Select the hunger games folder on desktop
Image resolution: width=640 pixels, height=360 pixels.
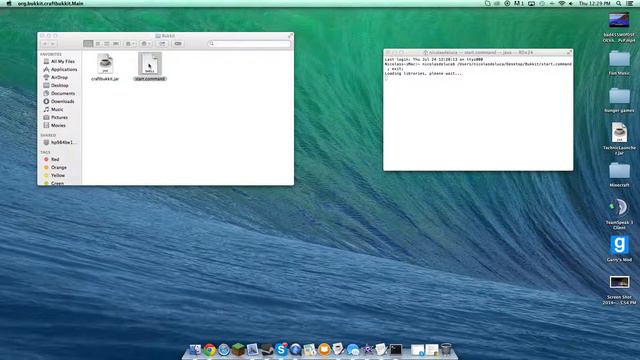(x=619, y=100)
